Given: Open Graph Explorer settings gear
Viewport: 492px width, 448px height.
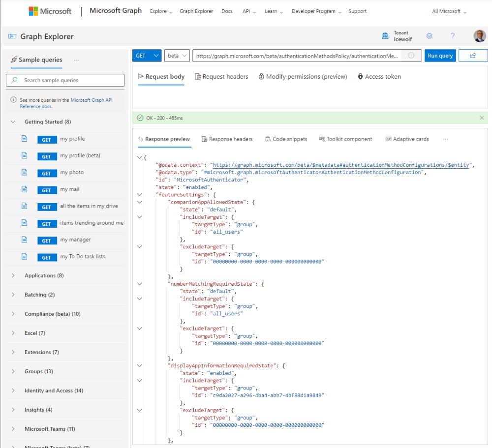Looking at the screenshot, I should point(430,35).
